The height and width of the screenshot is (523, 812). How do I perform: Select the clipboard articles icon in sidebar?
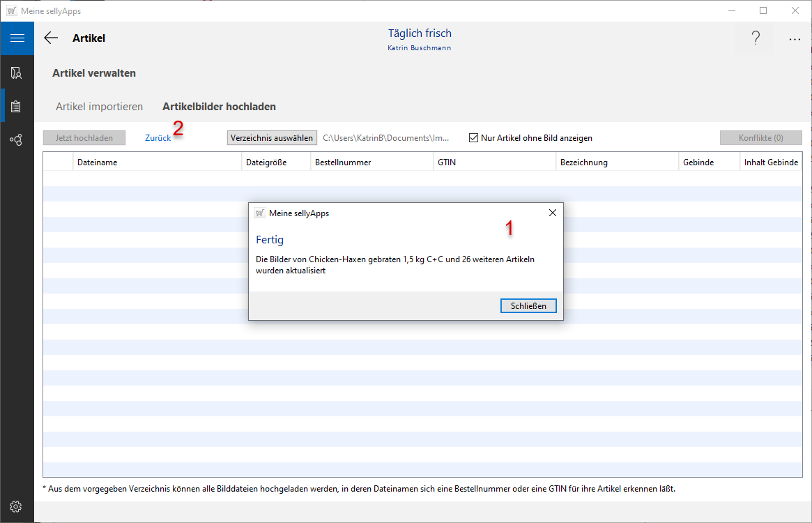[17, 106]
